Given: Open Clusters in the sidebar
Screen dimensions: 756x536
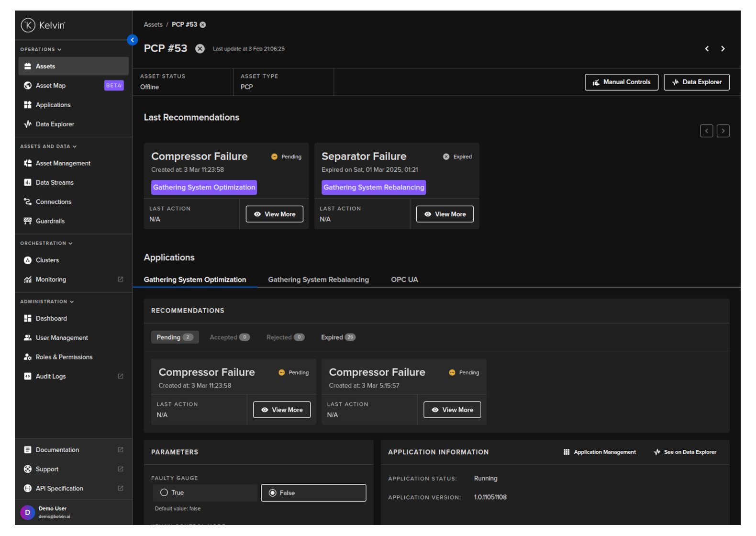Looking at the screenshot, I should [47, 260].
